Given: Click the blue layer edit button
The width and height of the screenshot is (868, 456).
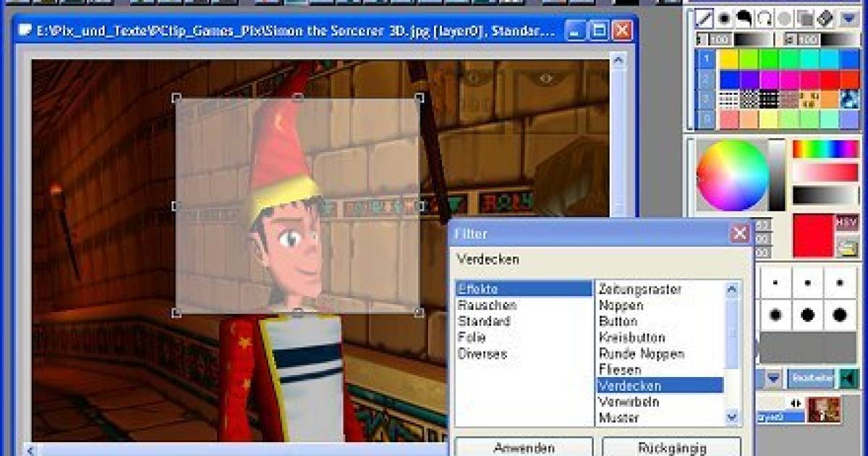Looking at the screenshot, I should click(x=812, y=378).
